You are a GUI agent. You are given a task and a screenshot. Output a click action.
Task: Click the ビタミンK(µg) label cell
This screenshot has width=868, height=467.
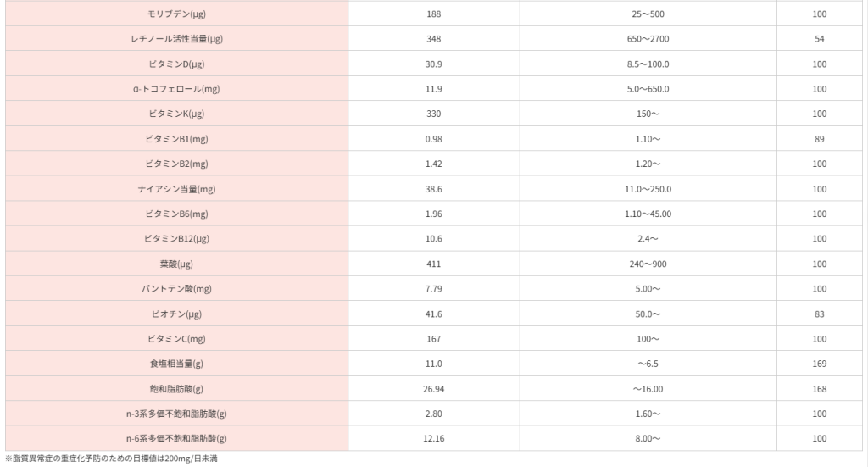coord(176,114)
